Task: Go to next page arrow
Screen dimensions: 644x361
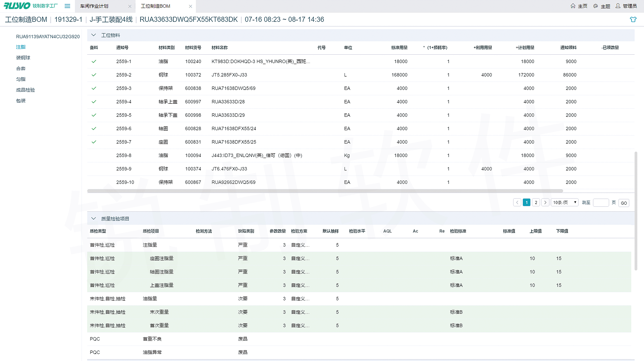Action: point(545,202)
